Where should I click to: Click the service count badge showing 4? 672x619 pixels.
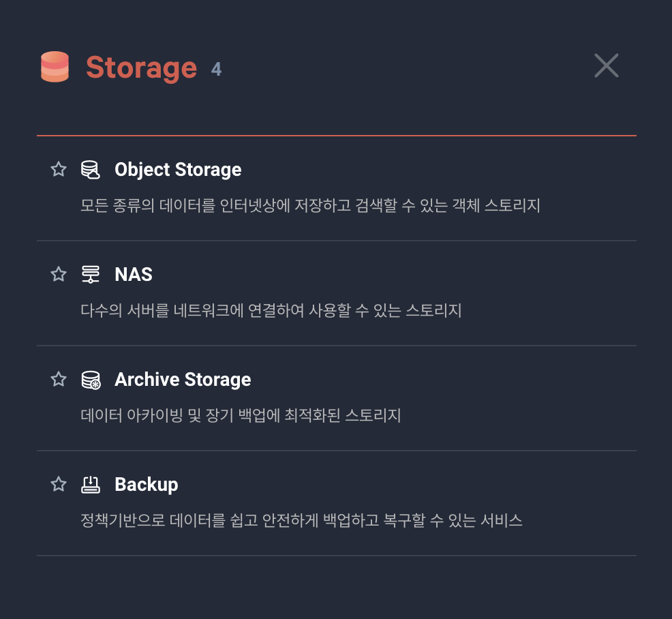(216, 68)
